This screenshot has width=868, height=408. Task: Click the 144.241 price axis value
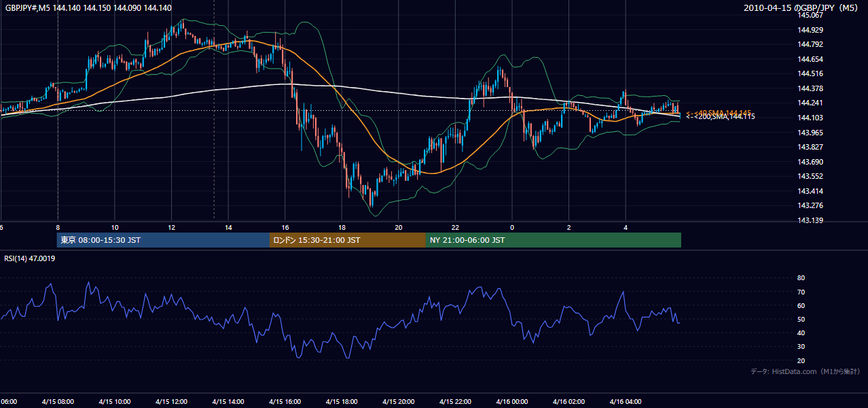[x=810, y=103]
